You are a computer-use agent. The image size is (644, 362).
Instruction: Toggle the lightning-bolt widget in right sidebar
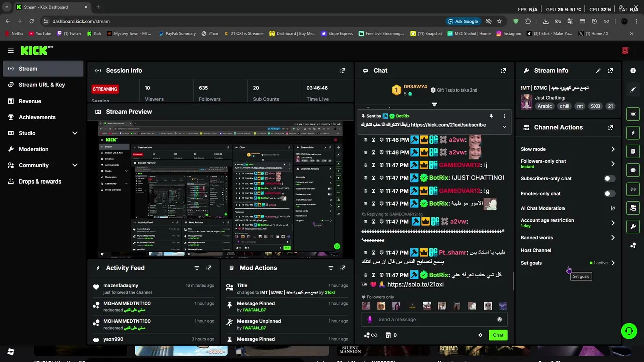click(633, 133)
